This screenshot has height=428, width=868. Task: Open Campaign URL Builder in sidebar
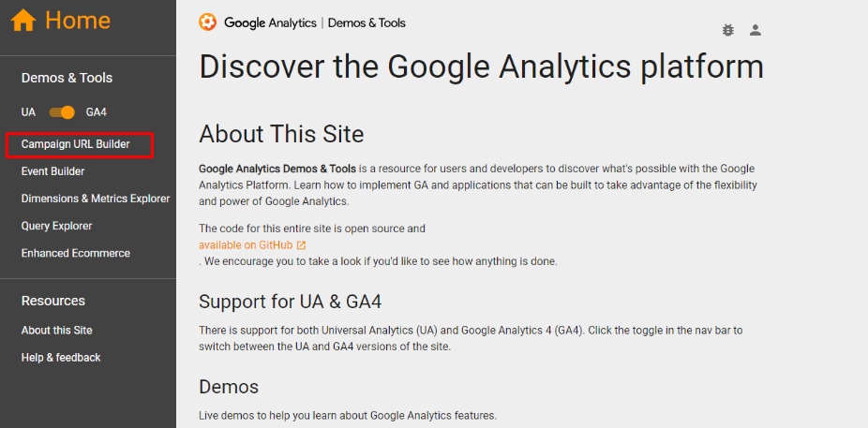(75, 144)
